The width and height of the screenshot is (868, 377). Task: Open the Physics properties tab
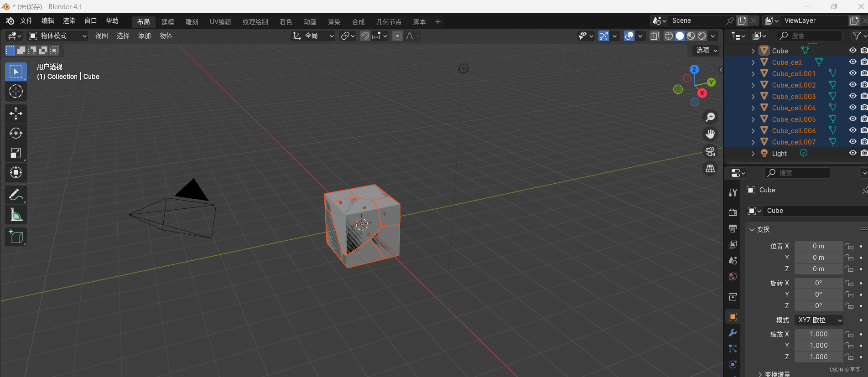click(x=733, y=364)
